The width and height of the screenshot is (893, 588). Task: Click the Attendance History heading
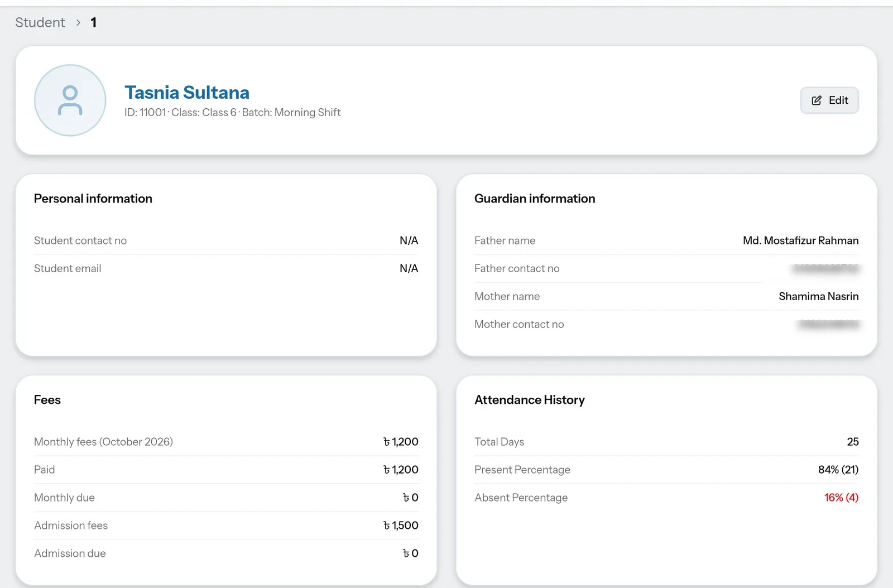click(530, 400)
